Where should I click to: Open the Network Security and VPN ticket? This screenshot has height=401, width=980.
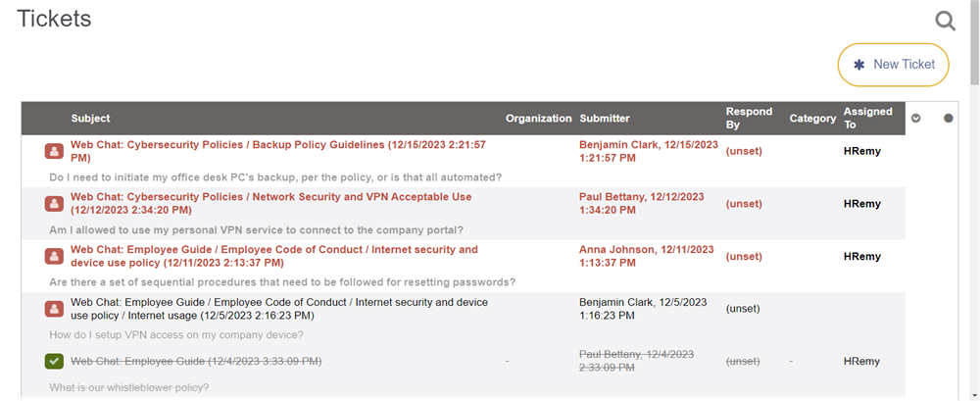270,197
